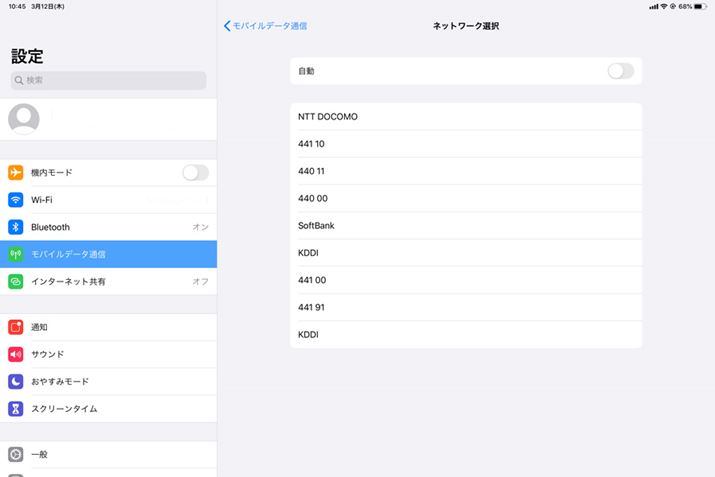Enable the 機内モード switch
This screenshot has width=715, height=477.
coord(196,172)
